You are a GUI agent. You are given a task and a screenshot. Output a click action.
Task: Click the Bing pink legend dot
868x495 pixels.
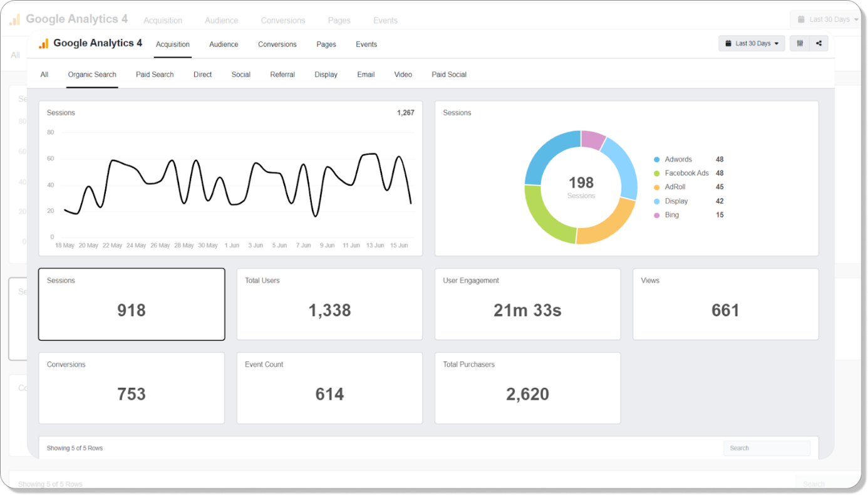[656, 215]
